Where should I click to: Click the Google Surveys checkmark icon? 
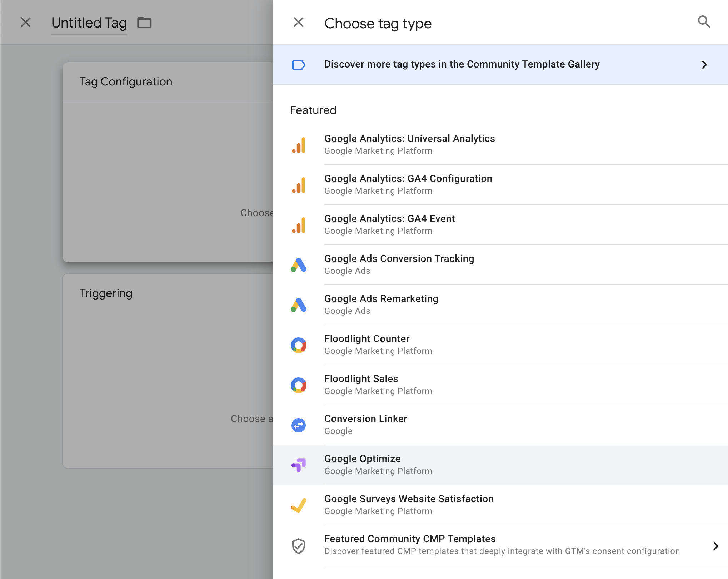(x=299, y=505)
